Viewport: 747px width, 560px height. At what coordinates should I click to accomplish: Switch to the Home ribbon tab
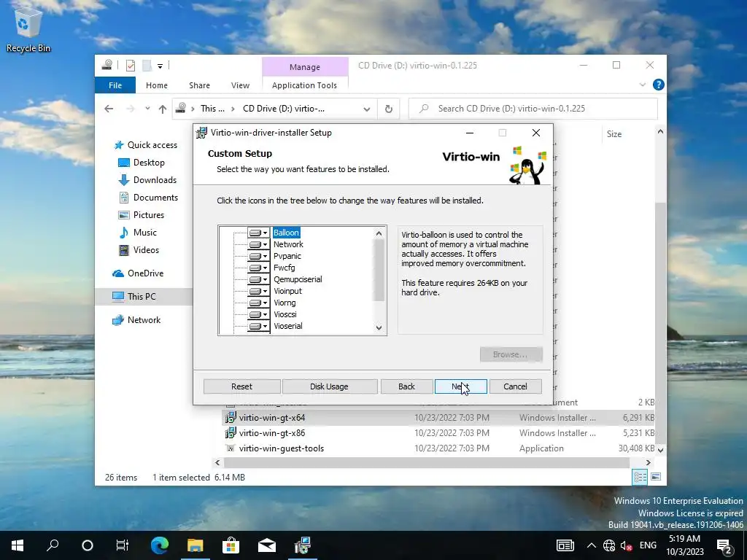pyautogui.click(x=157, y=85)
